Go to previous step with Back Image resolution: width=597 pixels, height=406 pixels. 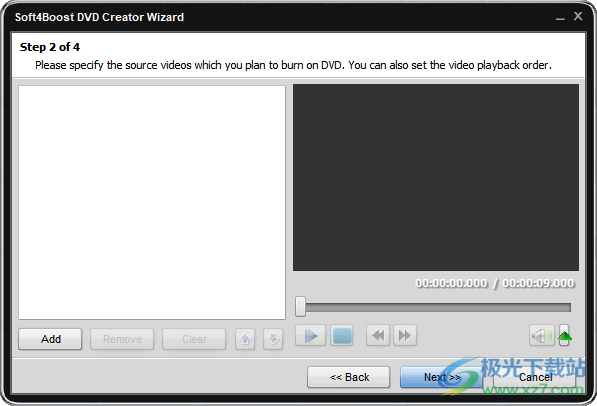[349, 377]
